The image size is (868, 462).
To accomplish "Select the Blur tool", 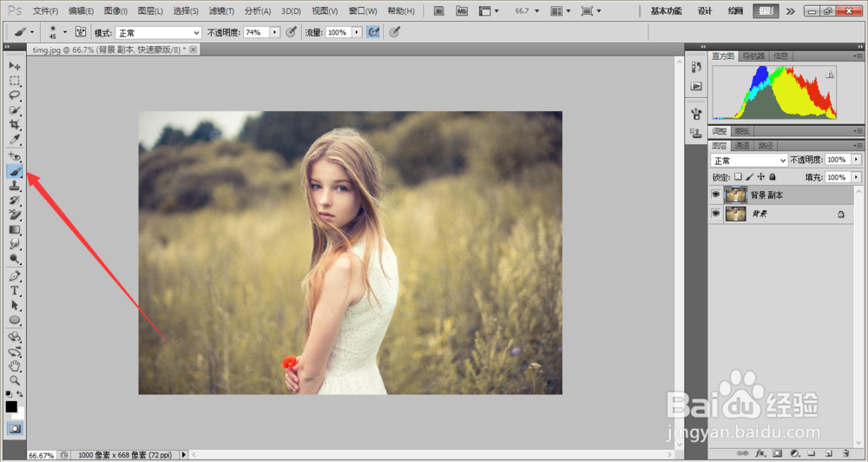I will coord(15,244).
